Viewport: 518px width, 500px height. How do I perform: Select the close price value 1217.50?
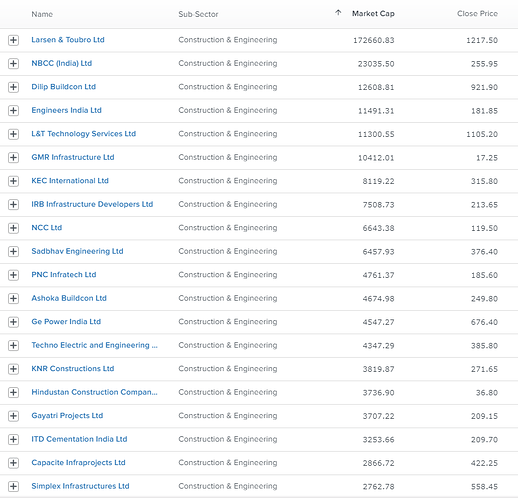[x=482, y=40]
